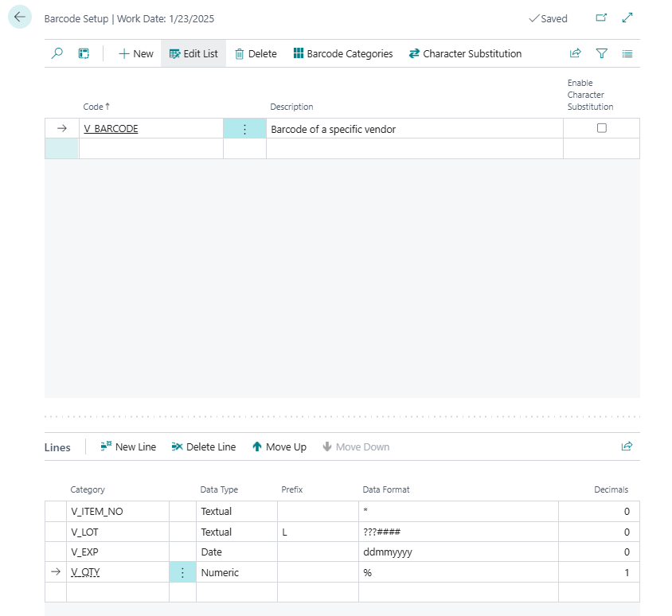
Task: Click the analysis view icon beside search
Action: click(x=84, y=53)
